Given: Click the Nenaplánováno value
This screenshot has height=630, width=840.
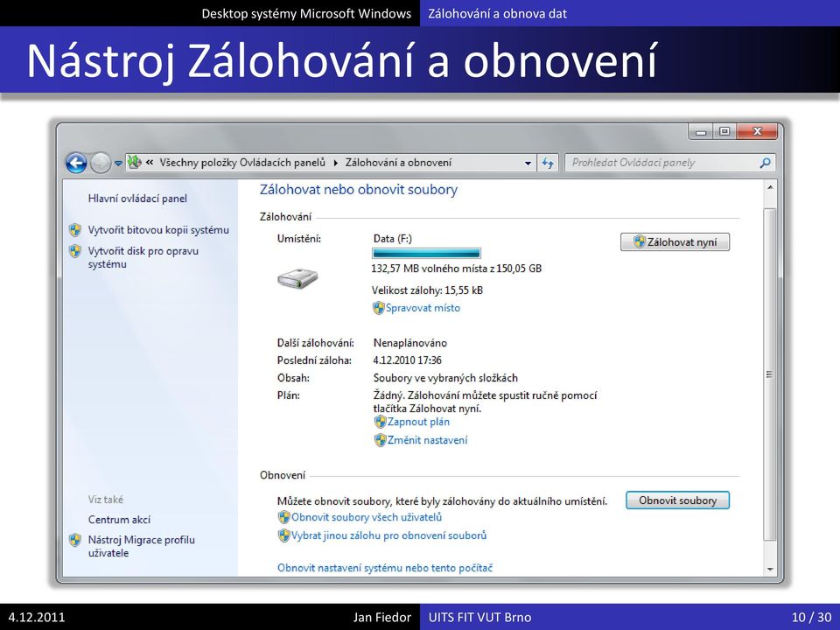Looking at the screenshot, I should [x=409, y=343].
